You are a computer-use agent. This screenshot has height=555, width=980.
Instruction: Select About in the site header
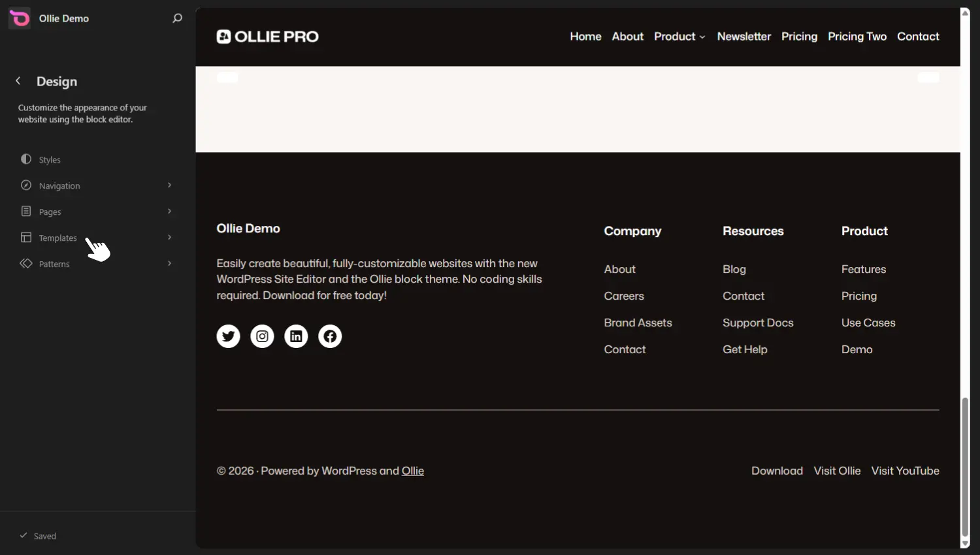[628, 37]
